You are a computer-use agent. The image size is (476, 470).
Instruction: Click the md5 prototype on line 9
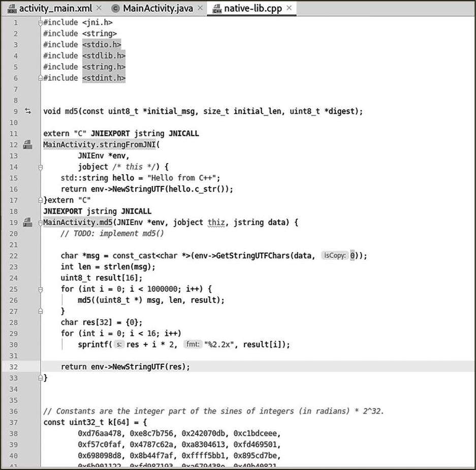[x=203, y=111]
